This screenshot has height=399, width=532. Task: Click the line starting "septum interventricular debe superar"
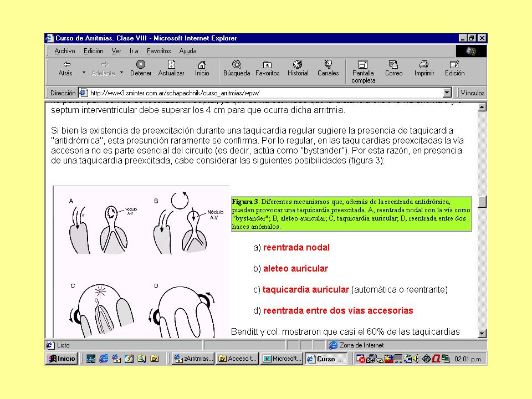coord(198,110)
